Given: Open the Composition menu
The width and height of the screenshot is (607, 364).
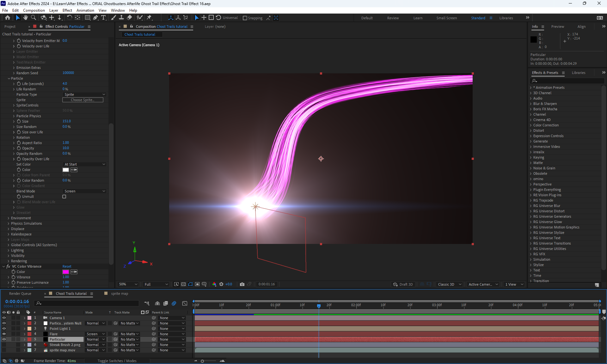Looking at the screenshot, I should (x=34, y=10).
